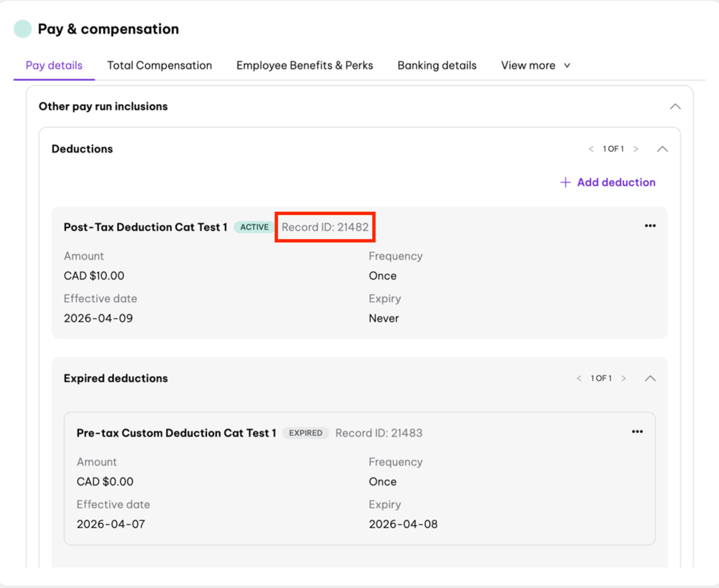Select the Pay details tab
The image size is (719, 588).
click(54, 65)
